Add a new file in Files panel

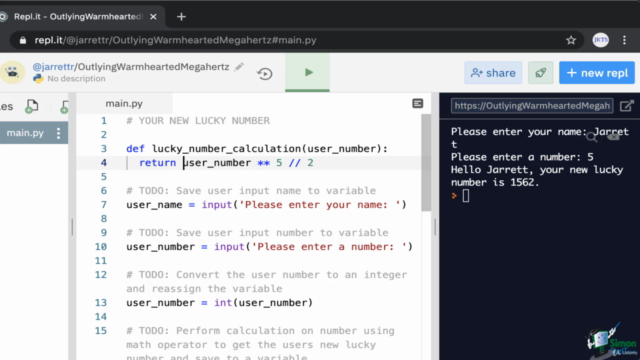point(31,107)
